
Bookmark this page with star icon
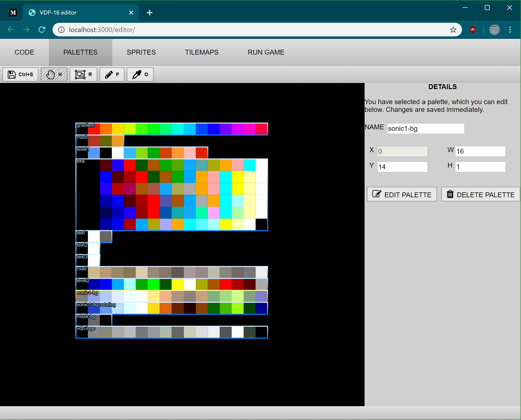(x=453, y=30)
